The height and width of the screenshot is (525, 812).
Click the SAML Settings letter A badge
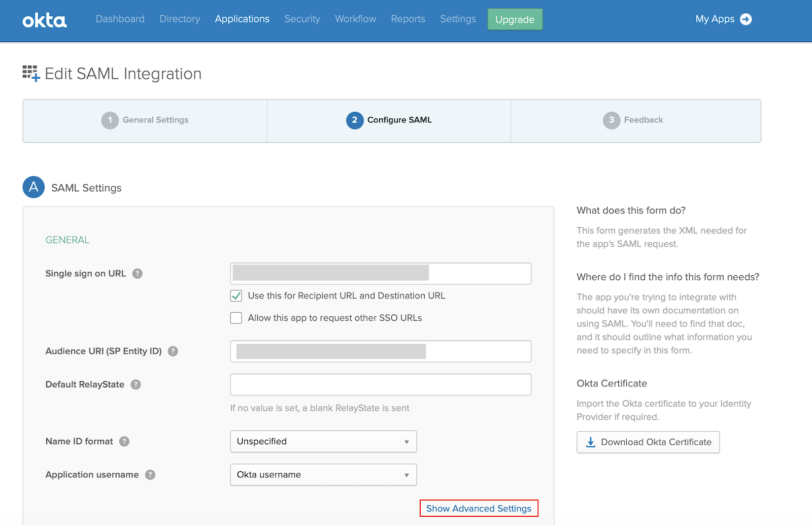[32, 187]
